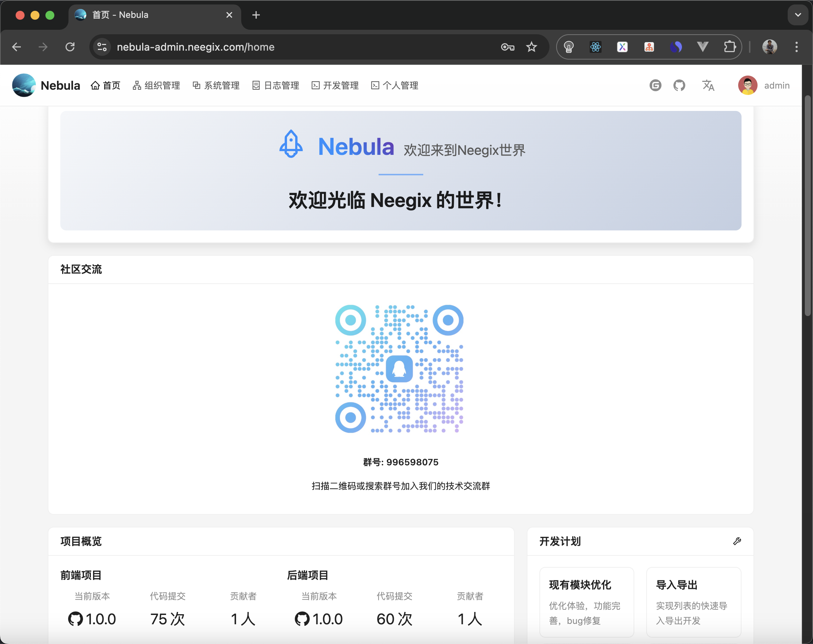Image resolution: width=813 pixels, height=644 pixels.
Task: Click the 首页 home link in the navbar
Action: 106,85
